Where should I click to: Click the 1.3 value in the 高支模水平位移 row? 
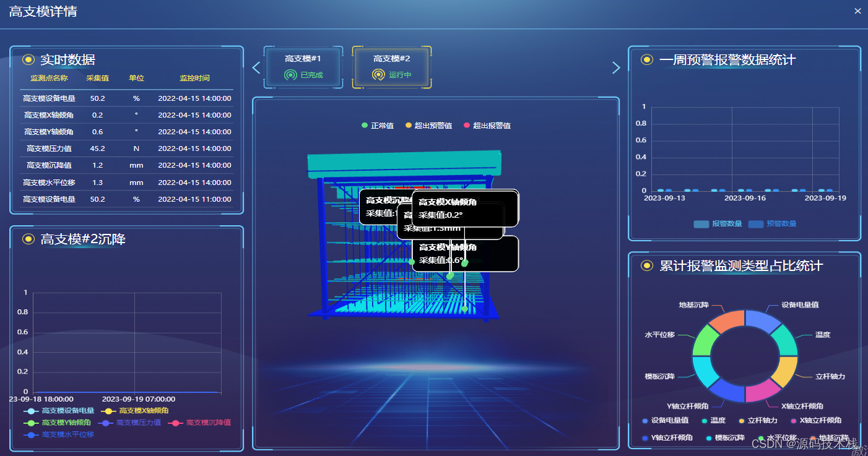pos(97,183)
